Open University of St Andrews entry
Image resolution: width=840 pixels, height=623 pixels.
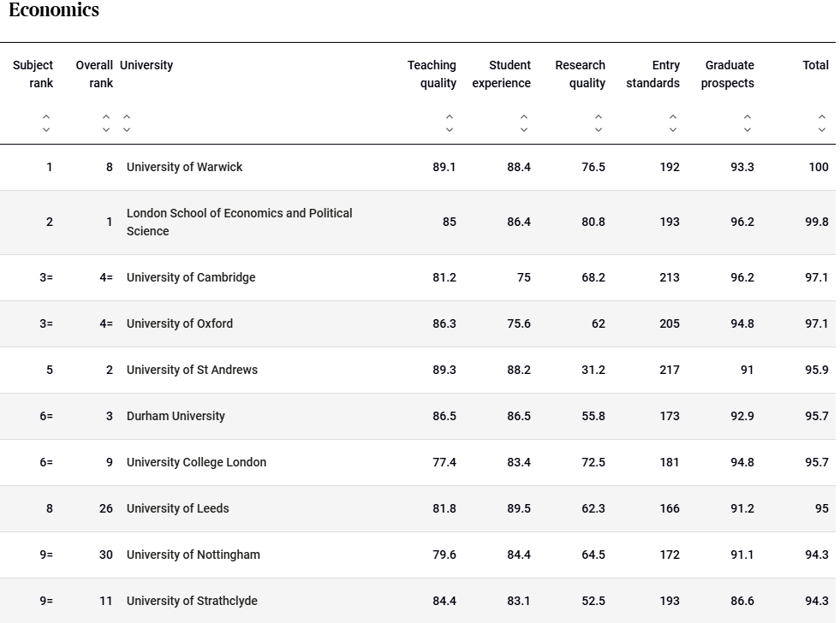click(x=192, y=370)
